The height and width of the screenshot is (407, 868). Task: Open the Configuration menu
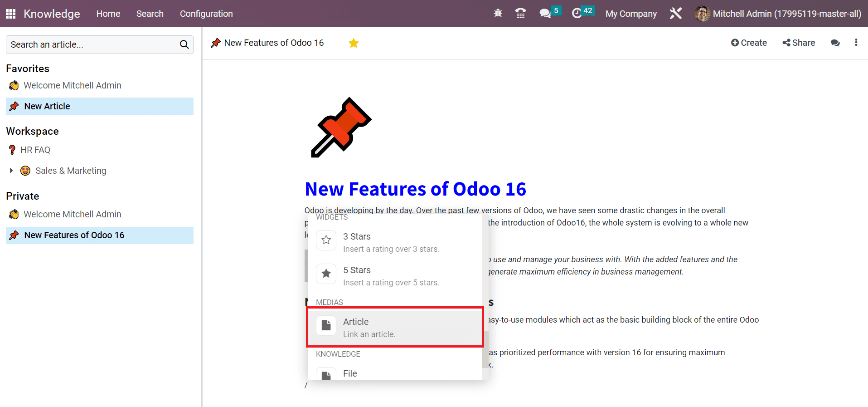(x=206, y=14)
